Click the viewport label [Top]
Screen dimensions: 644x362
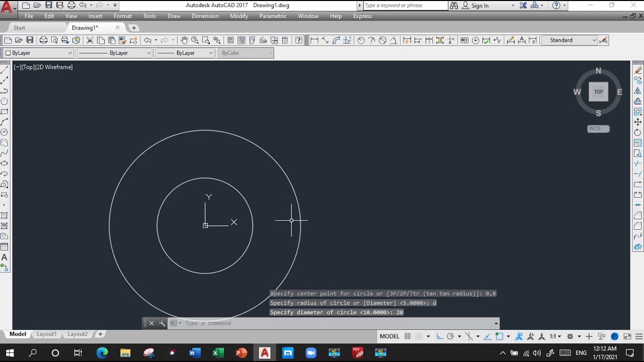pos(28,67)
